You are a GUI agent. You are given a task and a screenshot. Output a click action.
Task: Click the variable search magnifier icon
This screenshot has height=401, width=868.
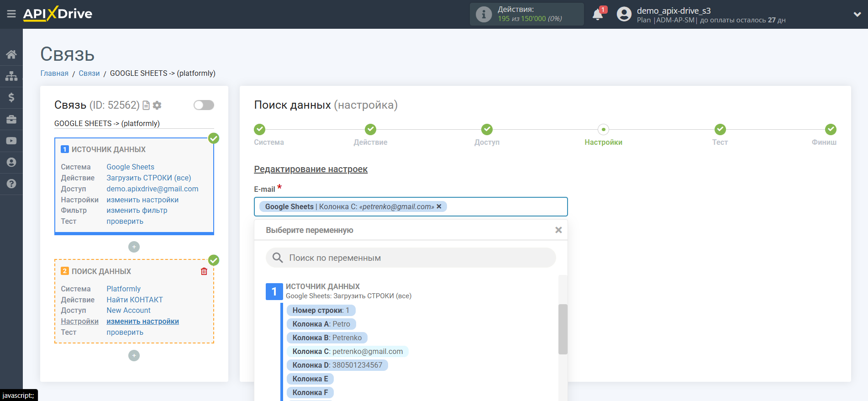click(x=278, y=258)
